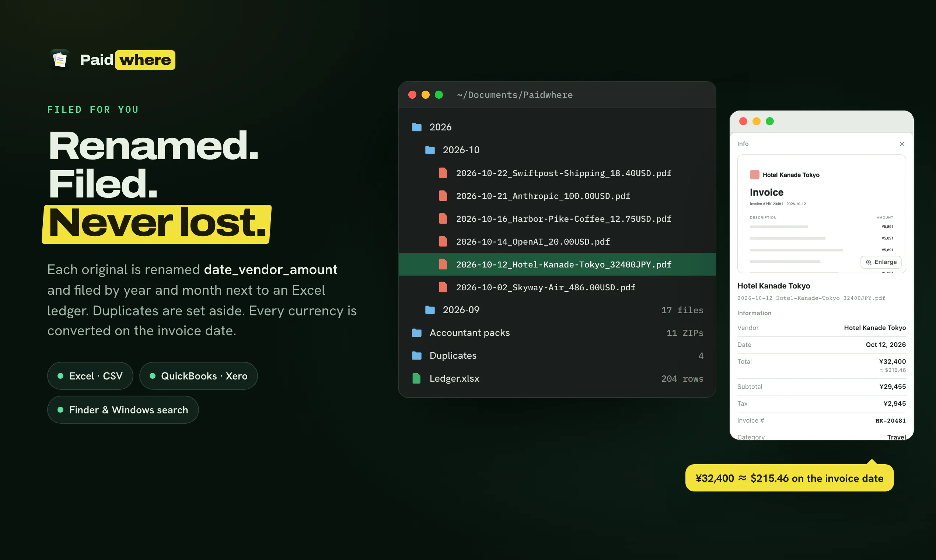
Task: Click the Hotel Kanade Tokyo invoice logo square
Action: click(754, 175)
